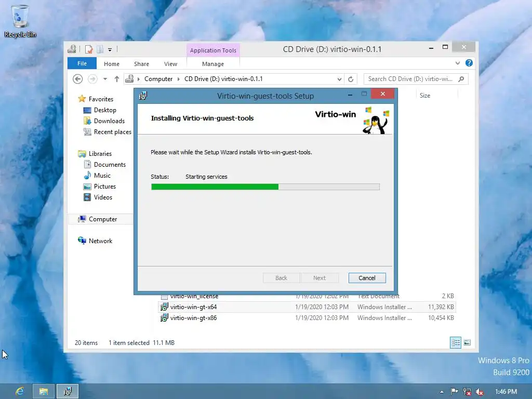The image size is (532, 399).
Task: Expand the ribbon chevron
Action: [458, 63]
